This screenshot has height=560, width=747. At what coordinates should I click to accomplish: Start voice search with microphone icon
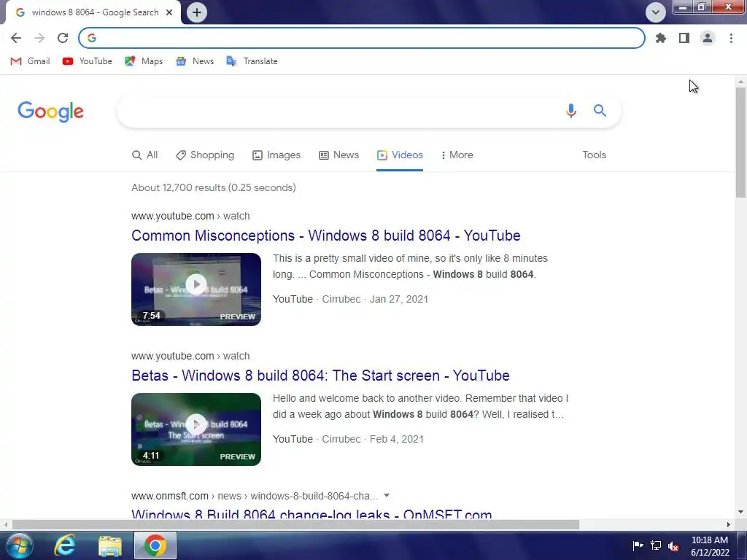click(570, 111)
